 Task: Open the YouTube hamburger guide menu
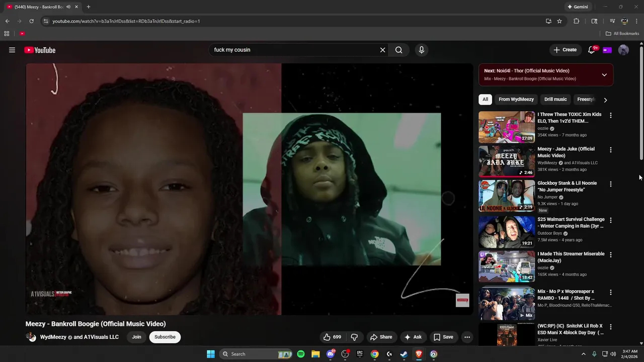click(12, 50)
